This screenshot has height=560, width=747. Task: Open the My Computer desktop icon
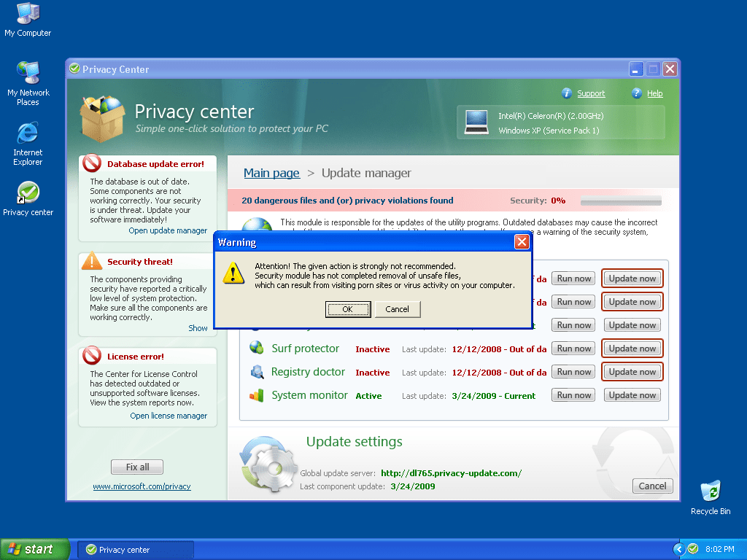28,15
